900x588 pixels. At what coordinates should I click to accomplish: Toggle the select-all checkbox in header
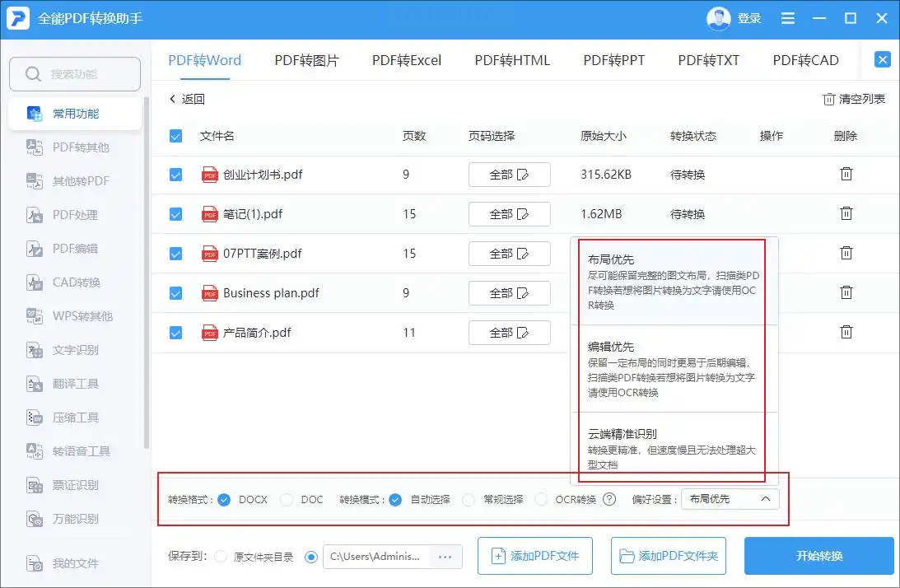[175, 136]
